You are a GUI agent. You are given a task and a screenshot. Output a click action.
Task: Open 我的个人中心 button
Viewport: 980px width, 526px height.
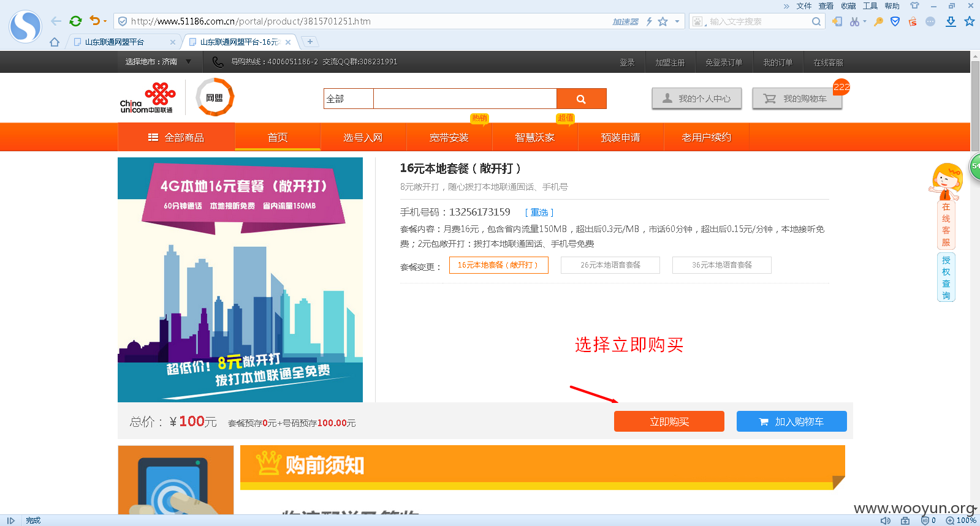tap(697, 99)
